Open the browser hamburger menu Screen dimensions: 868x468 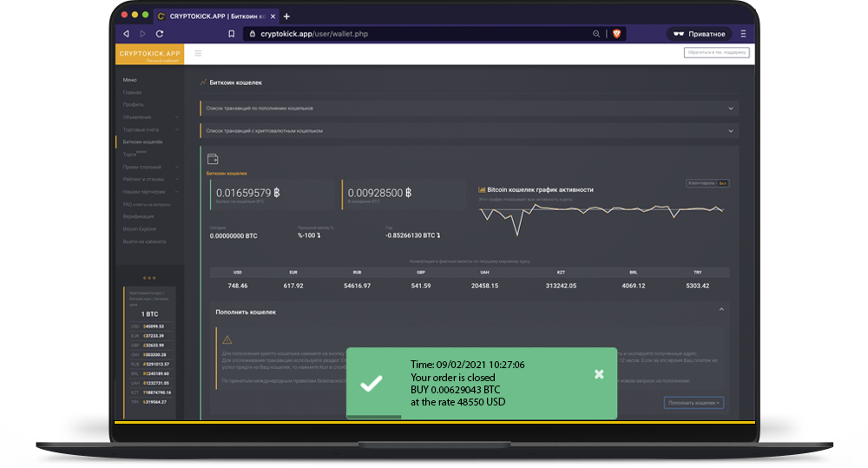point(744,34)
